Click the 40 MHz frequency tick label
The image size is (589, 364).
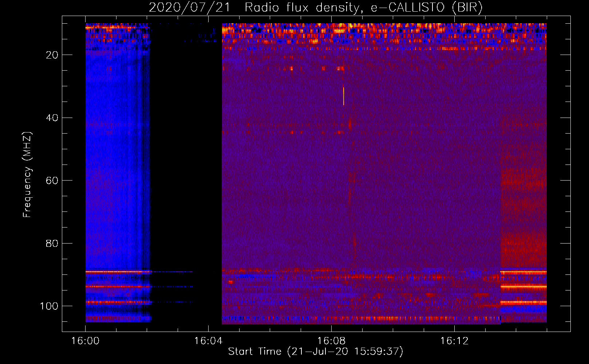(x=52, y=118)
